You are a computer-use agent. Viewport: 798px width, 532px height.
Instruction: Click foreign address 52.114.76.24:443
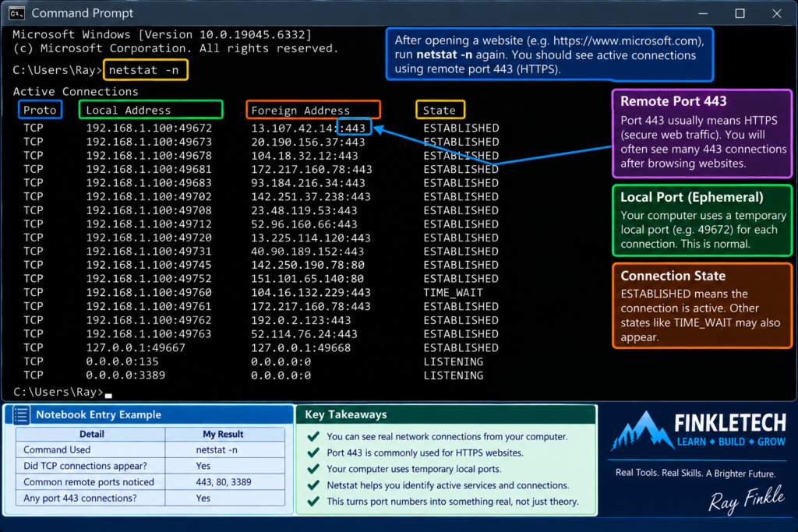click(x=305, y=334)
